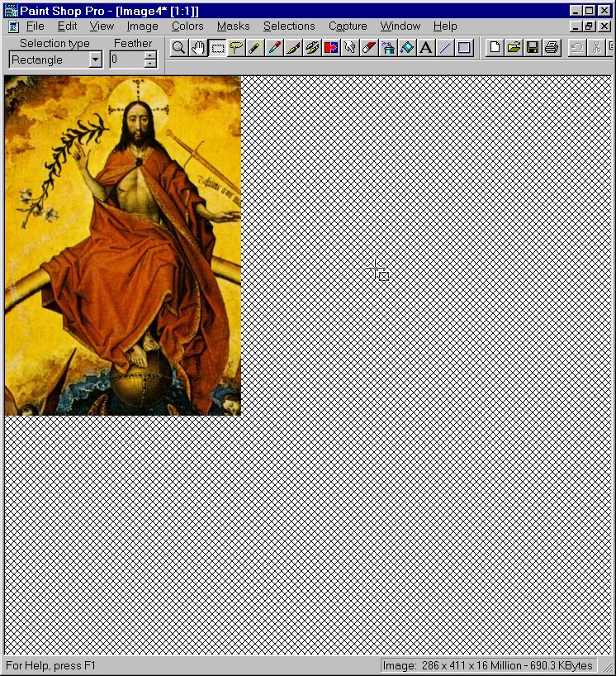
Task: Activate the Eyedropper tool
Action: point(274,48)
